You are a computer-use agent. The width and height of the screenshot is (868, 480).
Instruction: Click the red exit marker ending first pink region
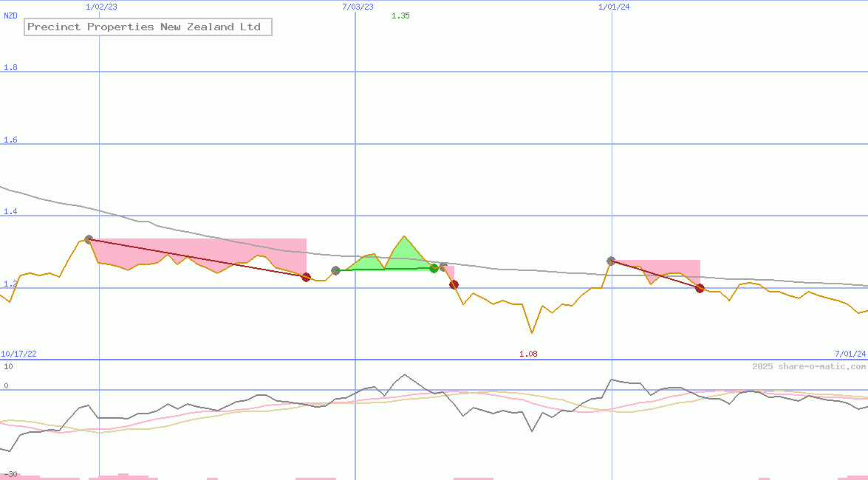(x=306, y=277)
